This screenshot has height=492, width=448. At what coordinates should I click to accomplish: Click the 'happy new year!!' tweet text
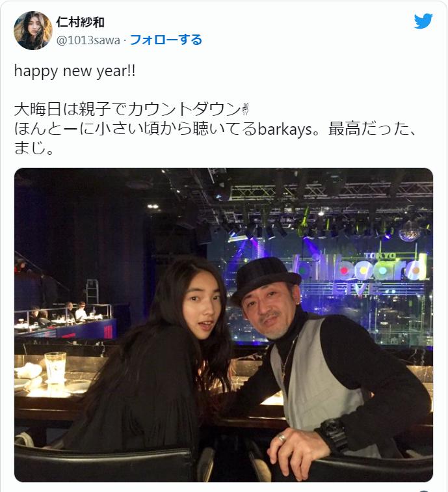click(x=75, y=71)
